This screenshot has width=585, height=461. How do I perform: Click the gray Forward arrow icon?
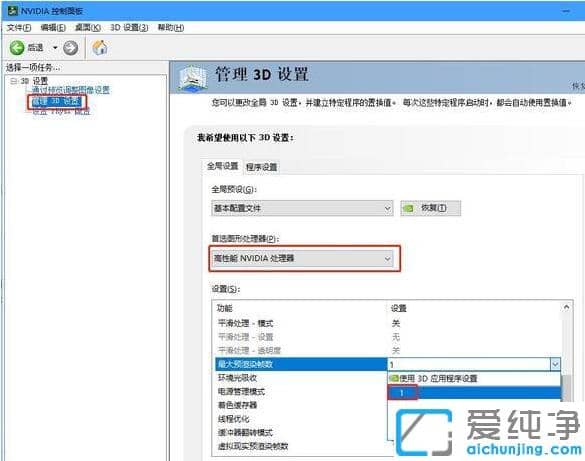(70, 48)
